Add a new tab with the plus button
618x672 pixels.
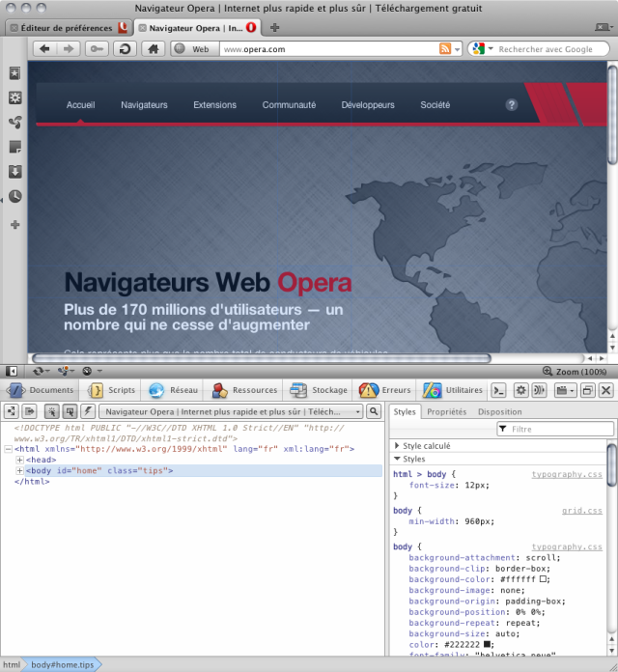coord(274,28)
